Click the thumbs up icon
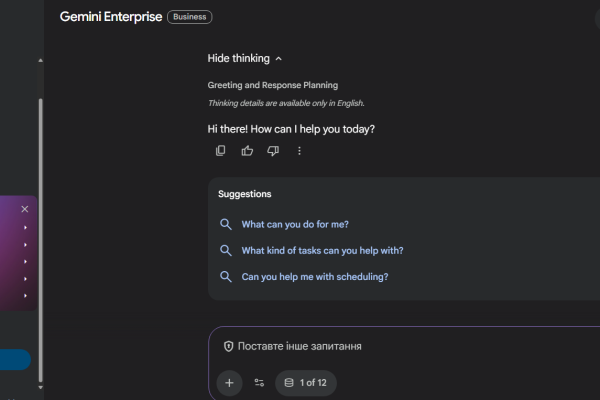Screen dimensions: 600x400 click(247, 151)
